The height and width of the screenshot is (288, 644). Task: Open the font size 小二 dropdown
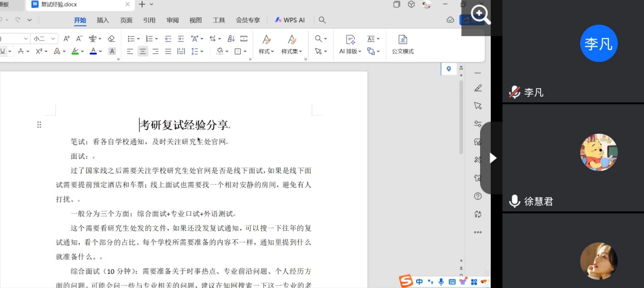pyautogui.click(x=45, y=39)
